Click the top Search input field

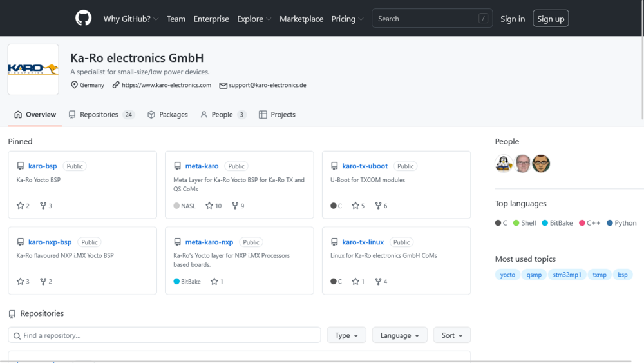pos(432,19)
